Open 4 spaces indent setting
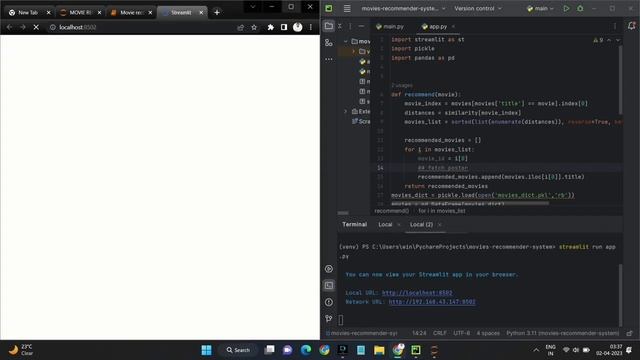 coord(488,333)
